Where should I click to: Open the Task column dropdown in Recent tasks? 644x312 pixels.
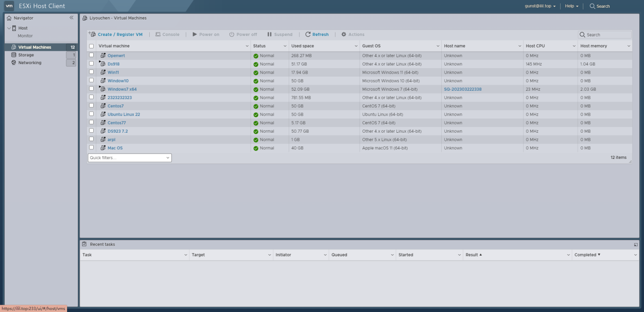click(186, 255)
